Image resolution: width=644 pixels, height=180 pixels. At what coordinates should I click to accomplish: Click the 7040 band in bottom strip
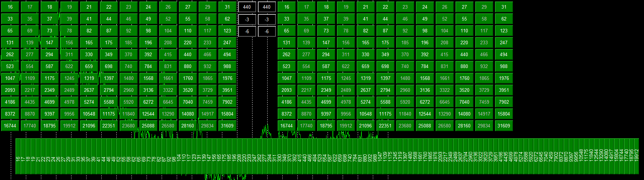[546, 156]
